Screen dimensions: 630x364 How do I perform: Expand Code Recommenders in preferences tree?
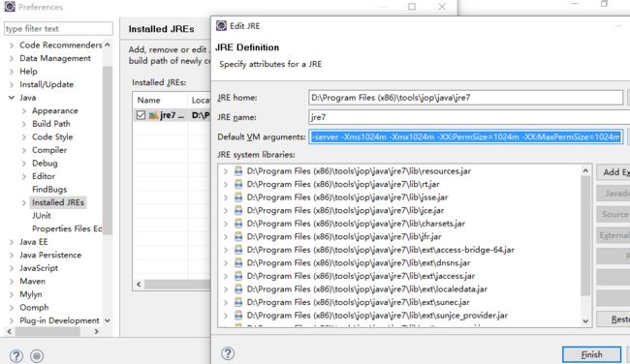tap(12, 45)
